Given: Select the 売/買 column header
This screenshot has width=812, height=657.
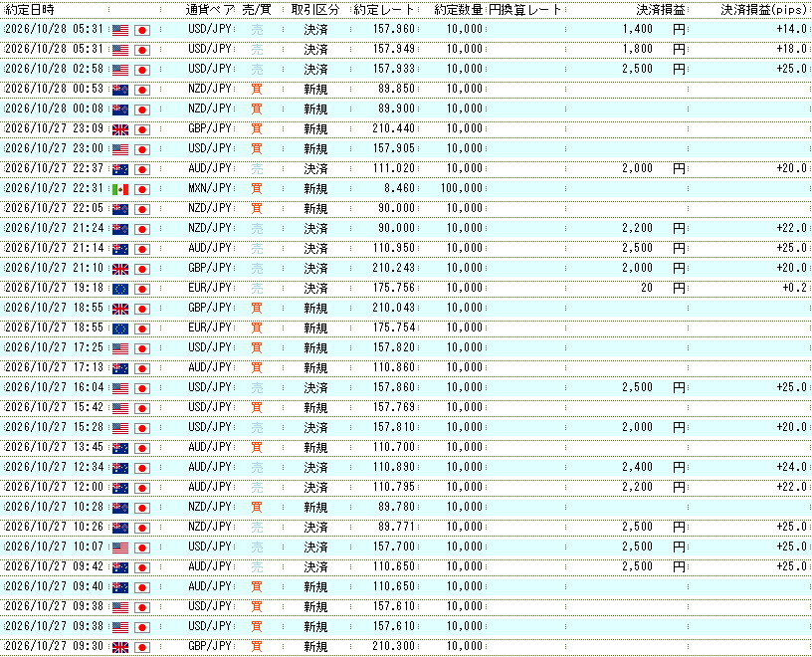Looking at the screenshot, I should pos(257,10).
